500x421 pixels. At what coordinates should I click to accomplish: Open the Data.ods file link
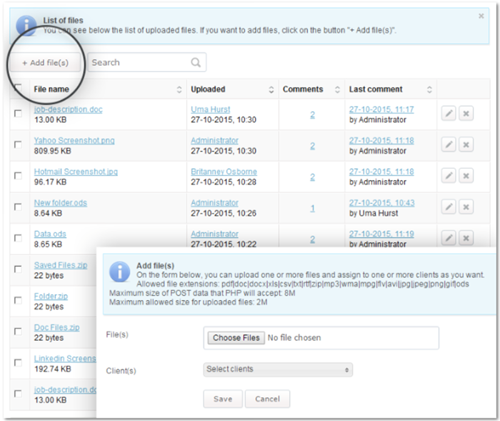(50, 234)
